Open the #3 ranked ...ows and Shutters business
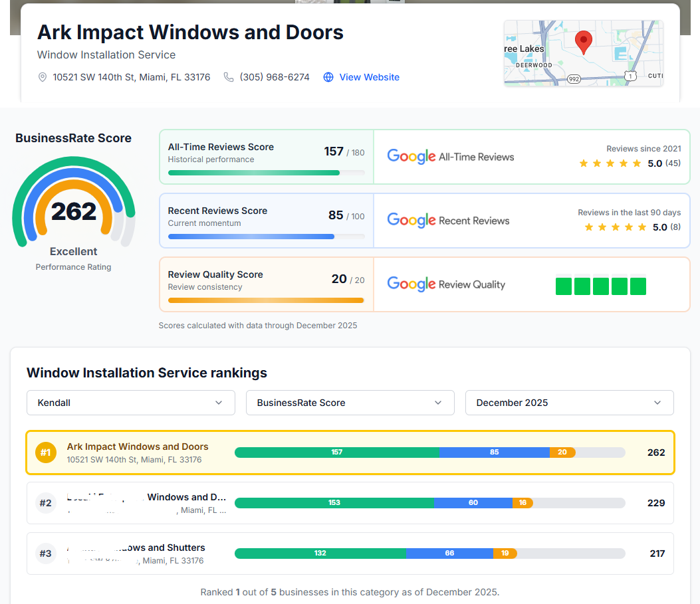The height and width of the screenshot is (604, 700). click(350, 553)
